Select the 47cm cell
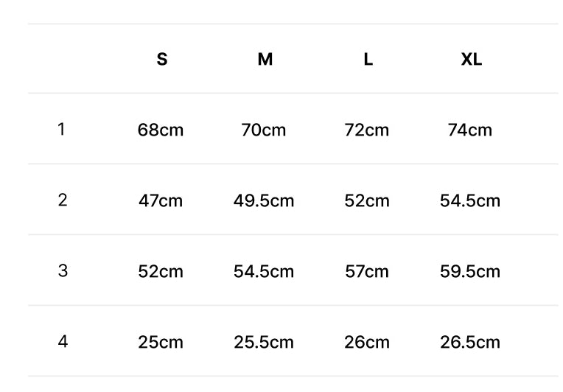This screenshot has width=563, height=392. coord(161,200)
